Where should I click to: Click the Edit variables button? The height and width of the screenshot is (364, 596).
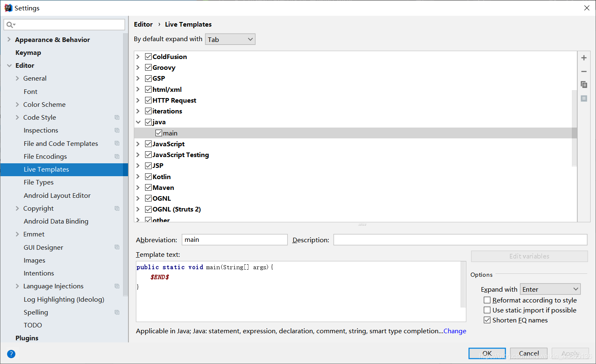click(530, 256)
